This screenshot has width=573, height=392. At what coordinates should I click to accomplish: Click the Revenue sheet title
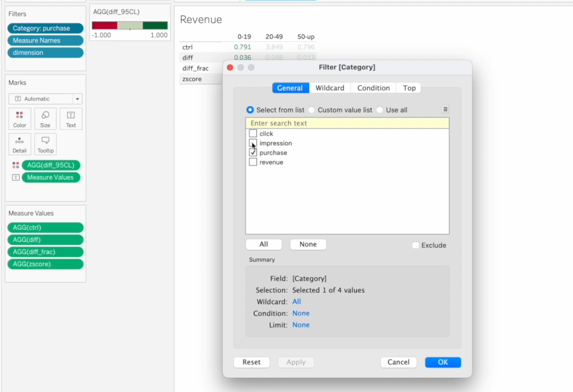click(x=201, y=20)
